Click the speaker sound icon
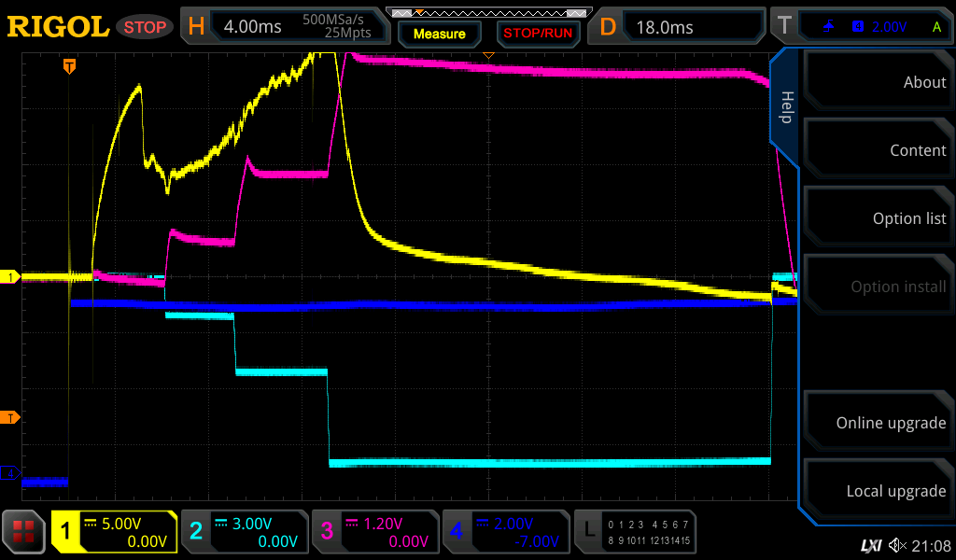 click(x=898, y=545)
